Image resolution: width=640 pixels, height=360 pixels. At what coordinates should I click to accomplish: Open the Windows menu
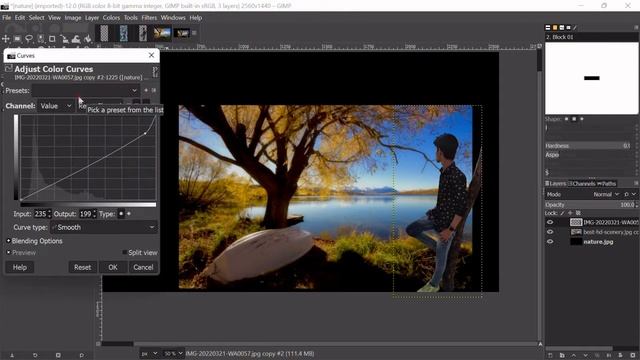click(173, 18)
